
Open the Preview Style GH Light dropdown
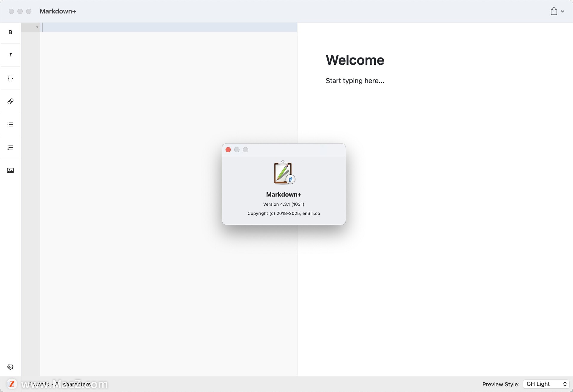(x=546, y=384)
